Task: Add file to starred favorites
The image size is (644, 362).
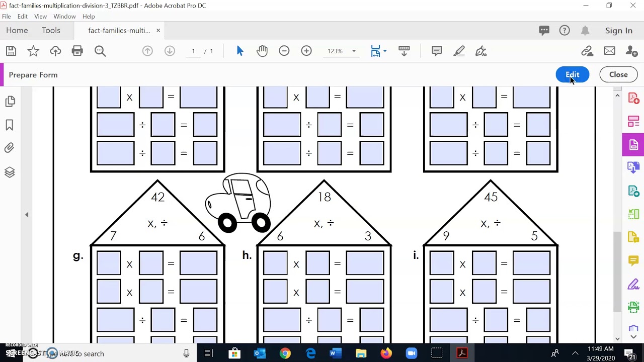Action: [33, 51]
